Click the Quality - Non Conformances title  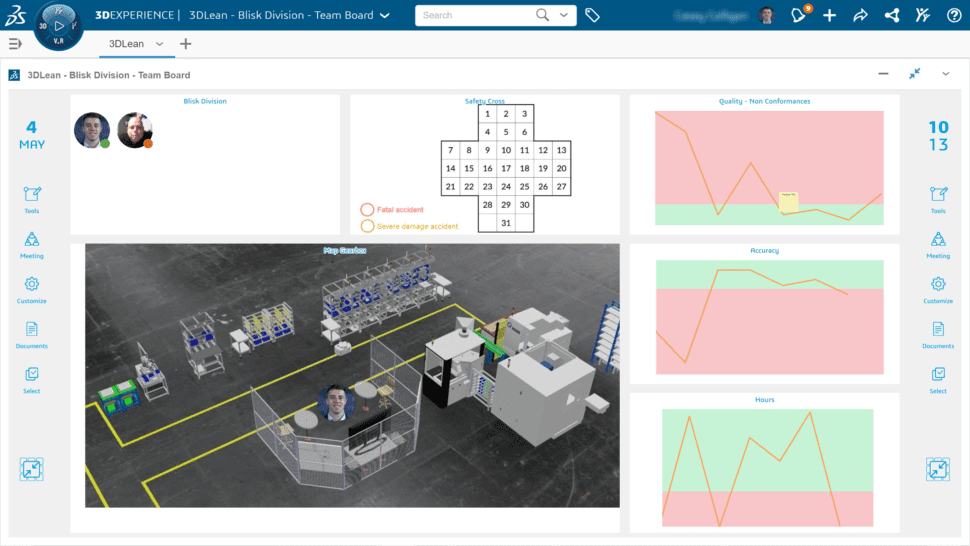tap(765, 101)
